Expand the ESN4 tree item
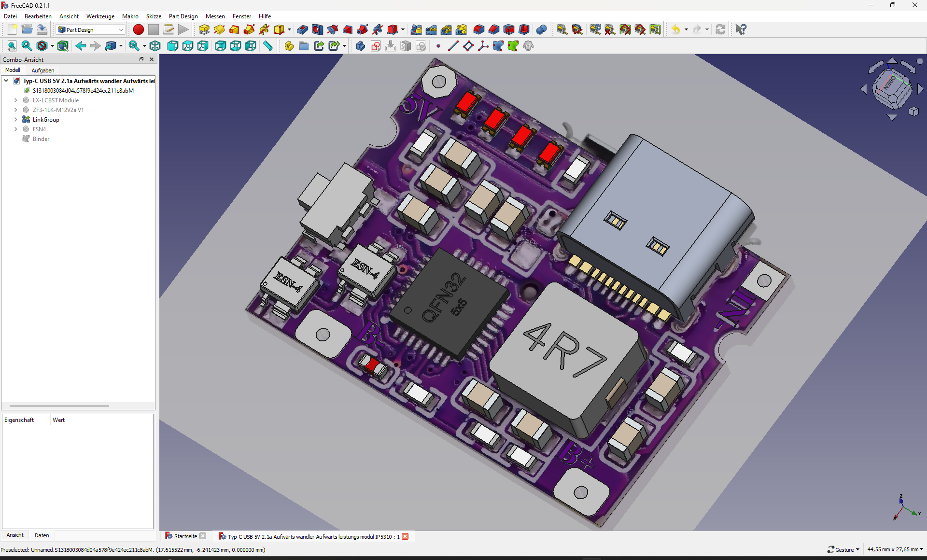Image resolution: width=927 pixels, height=560 pixels. (15, 129)
